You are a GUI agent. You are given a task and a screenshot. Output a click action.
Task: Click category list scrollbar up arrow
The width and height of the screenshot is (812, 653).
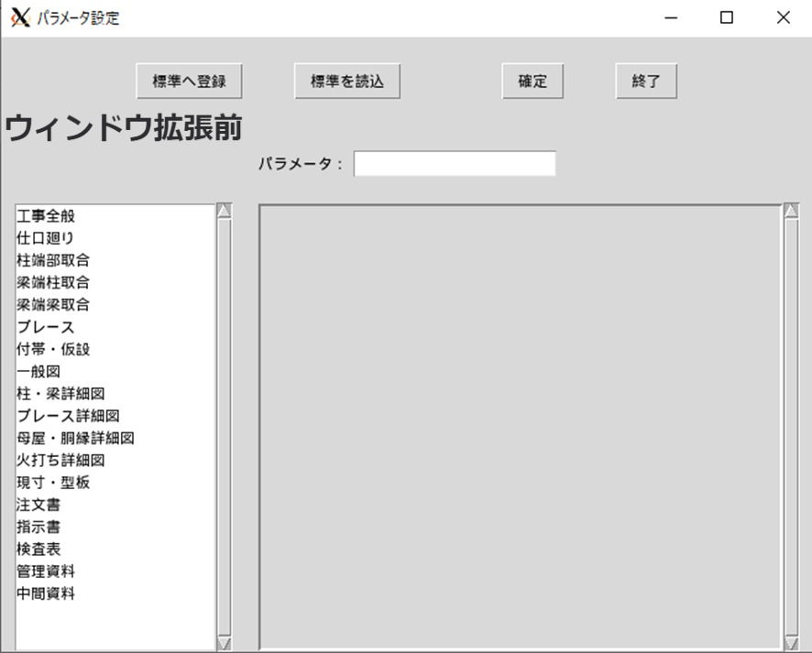coord(225,211)
